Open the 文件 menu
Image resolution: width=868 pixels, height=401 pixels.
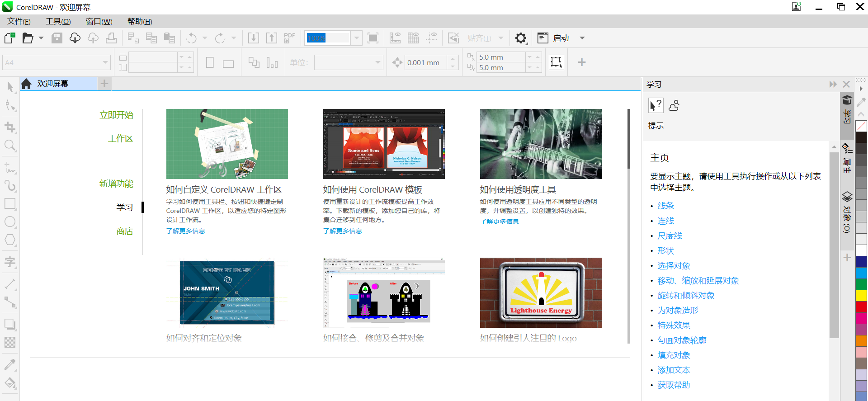pyautogui.click(x=19, y=21)
